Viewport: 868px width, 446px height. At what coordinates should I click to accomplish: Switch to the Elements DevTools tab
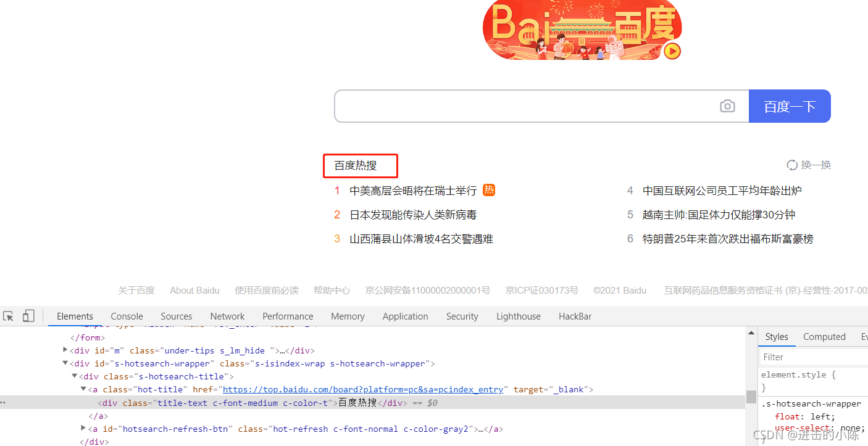75,316
